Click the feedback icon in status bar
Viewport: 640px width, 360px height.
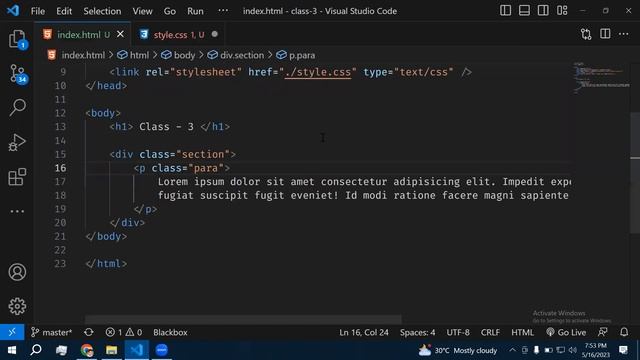coord(602,332)
